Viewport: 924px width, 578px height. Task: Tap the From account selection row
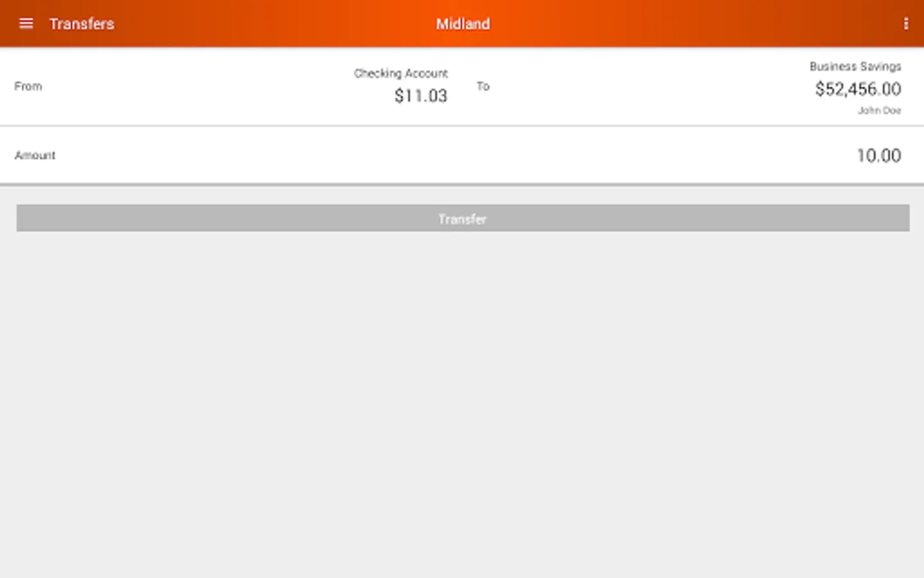(231, 86)
